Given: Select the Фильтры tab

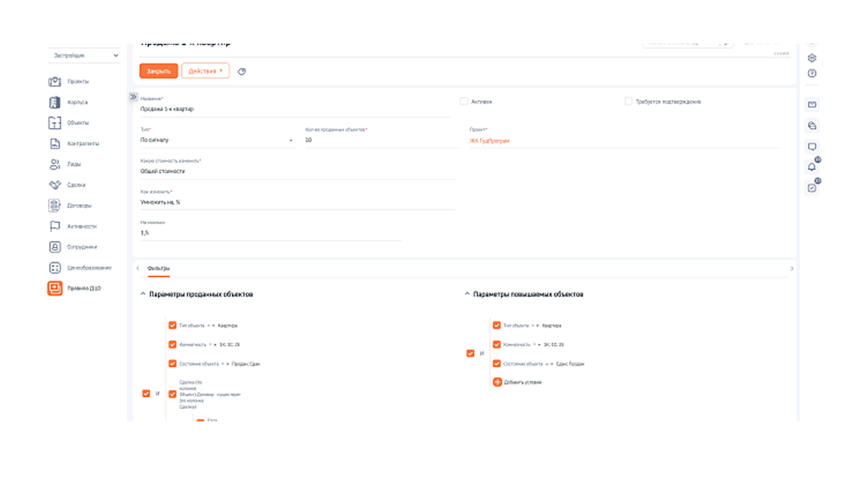Looking at the screenshot, I should coord(158,268).
